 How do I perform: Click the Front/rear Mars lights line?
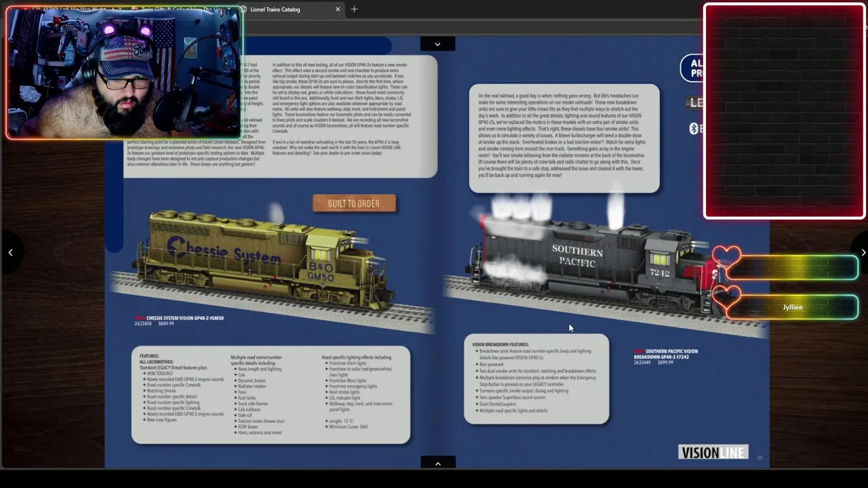pos(346,381)
